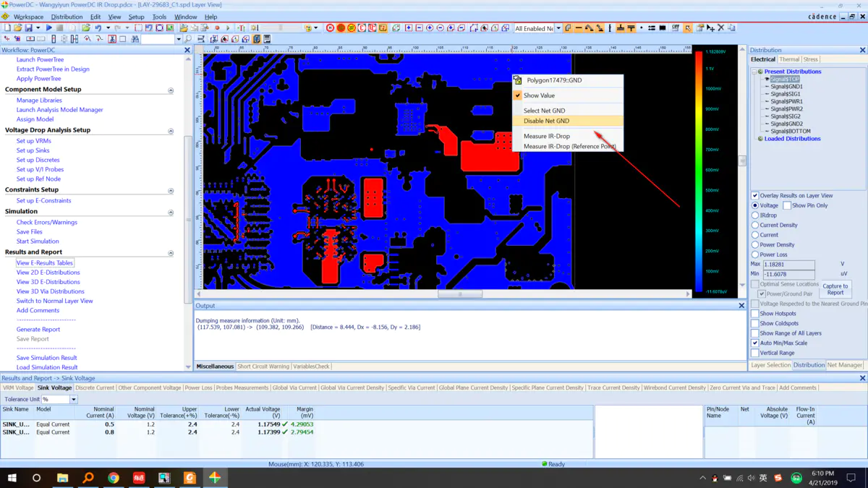Click the zoom-in plus circle toolbar icon
The image size is (868, 488).
click(430, 28)
